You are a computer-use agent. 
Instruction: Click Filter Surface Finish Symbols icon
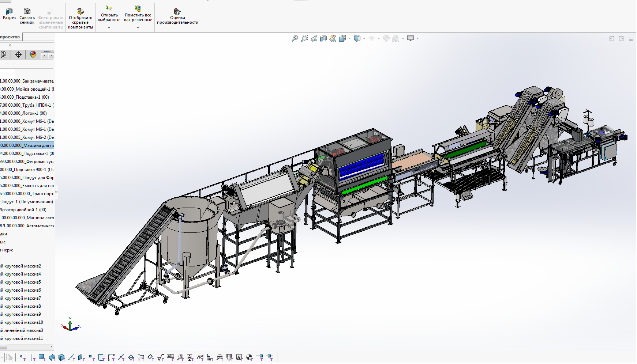pos(161,357)
